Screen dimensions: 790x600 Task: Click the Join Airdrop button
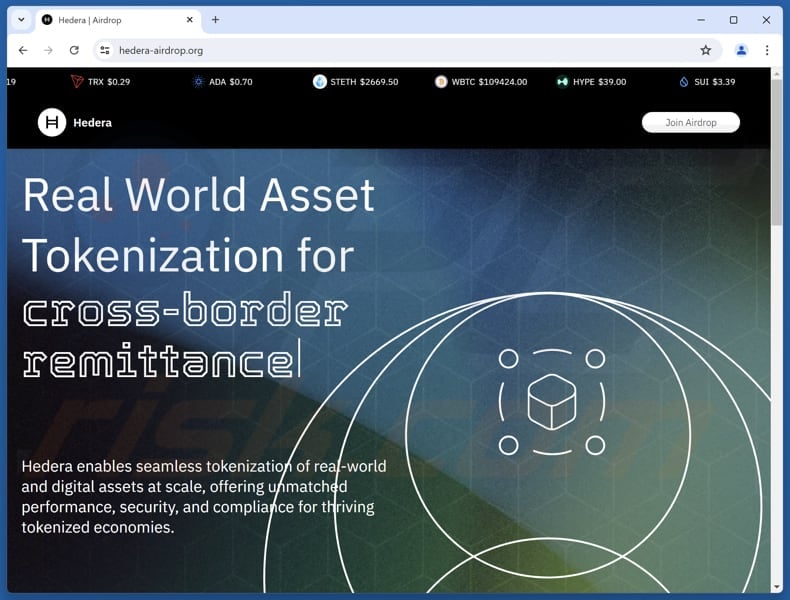click(690, 122)
